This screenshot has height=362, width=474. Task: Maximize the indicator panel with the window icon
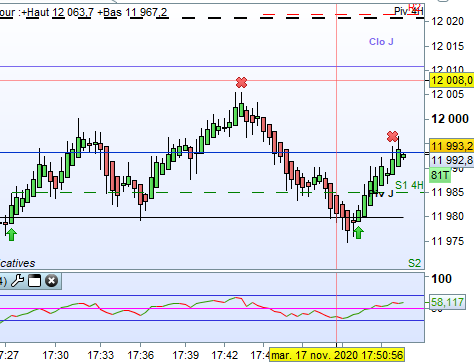pyautogui.click(x=35, y=281)
